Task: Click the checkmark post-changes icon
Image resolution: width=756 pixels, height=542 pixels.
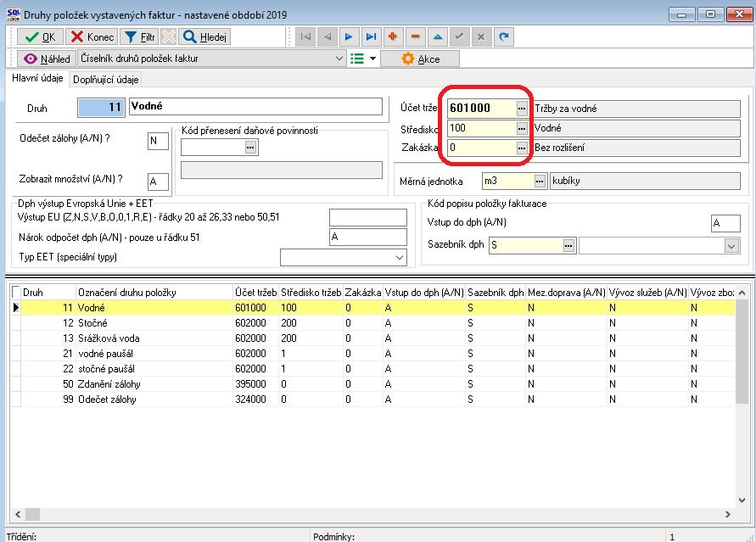Action: (460, 36)
